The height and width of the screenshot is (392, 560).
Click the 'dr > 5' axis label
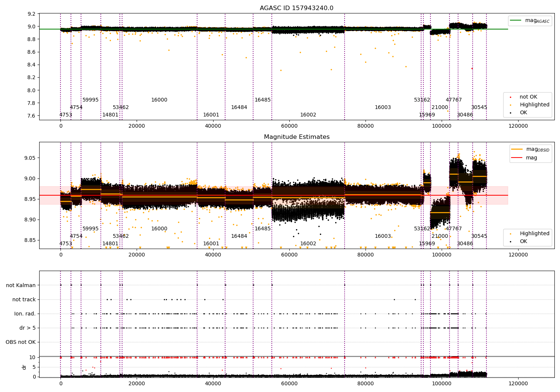click(x=28, y=328)
